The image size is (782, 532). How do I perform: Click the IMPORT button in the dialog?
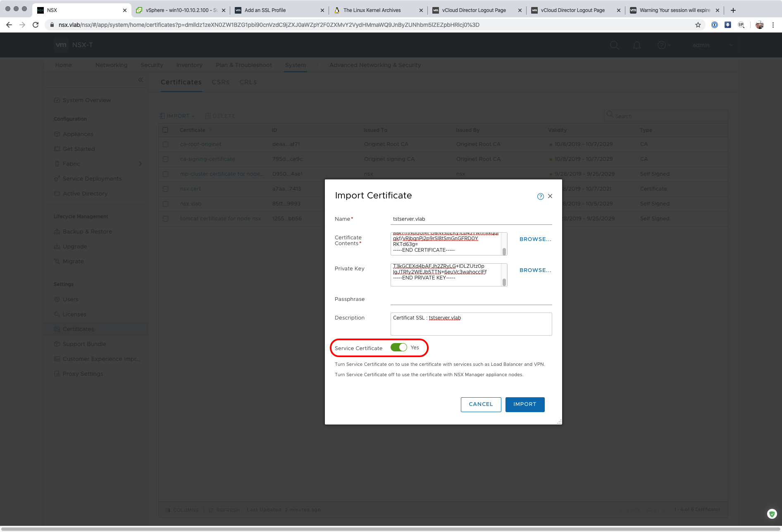click(x=525, y=404)
